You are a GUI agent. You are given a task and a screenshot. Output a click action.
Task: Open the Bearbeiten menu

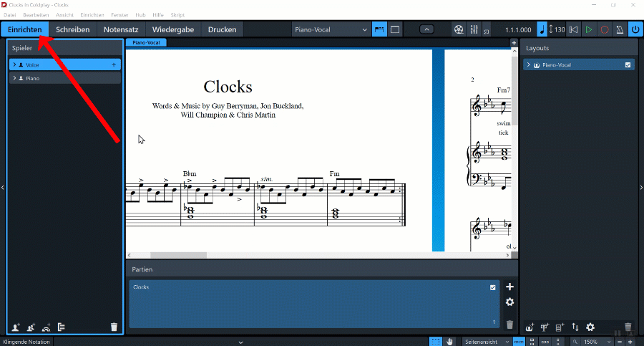point(36,15)
